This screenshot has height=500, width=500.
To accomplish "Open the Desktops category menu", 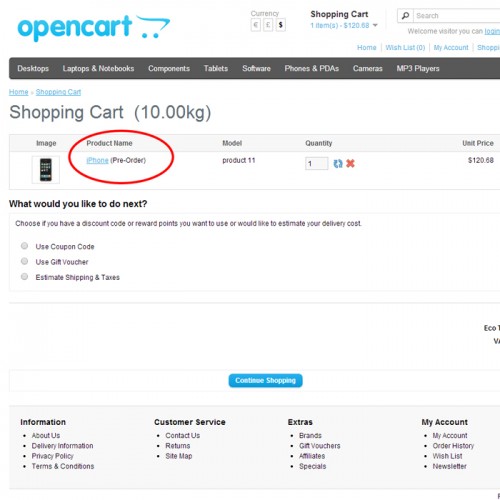I will click(33, 68).
